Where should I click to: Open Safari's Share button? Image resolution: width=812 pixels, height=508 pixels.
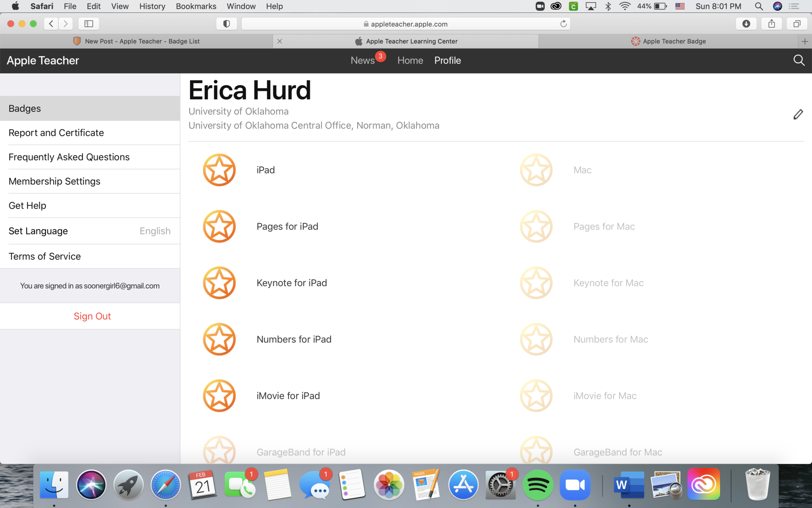771,24
